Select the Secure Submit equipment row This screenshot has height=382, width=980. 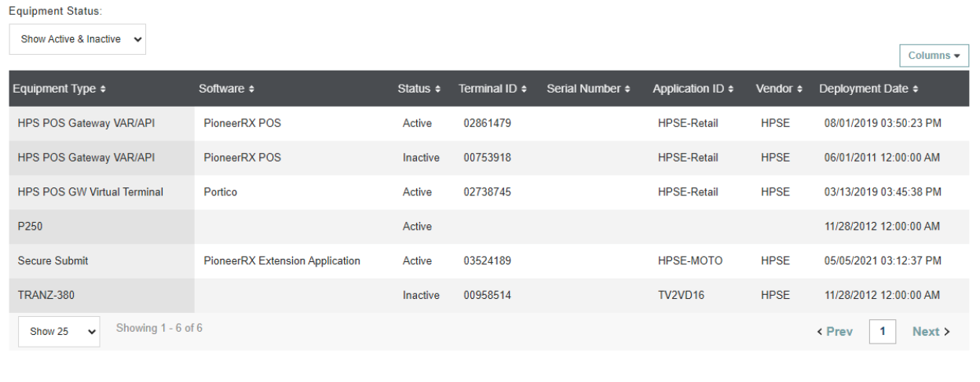pos(53,261)
